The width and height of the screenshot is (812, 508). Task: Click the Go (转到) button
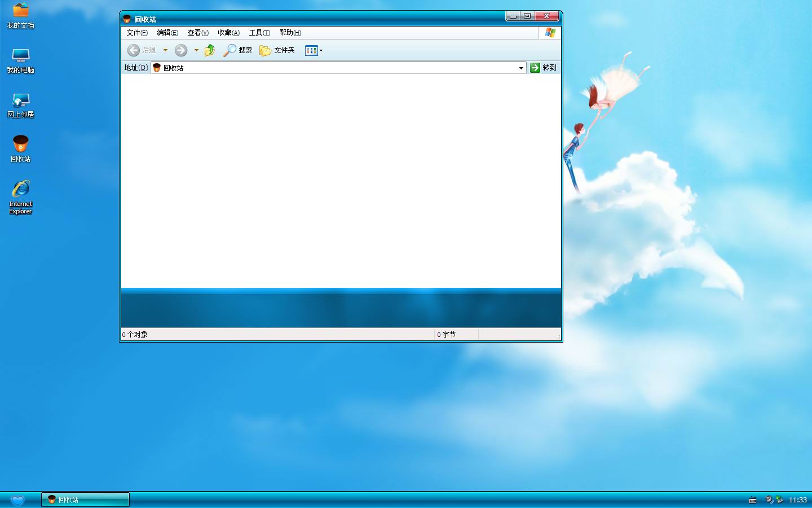click(x=543, y=67)
